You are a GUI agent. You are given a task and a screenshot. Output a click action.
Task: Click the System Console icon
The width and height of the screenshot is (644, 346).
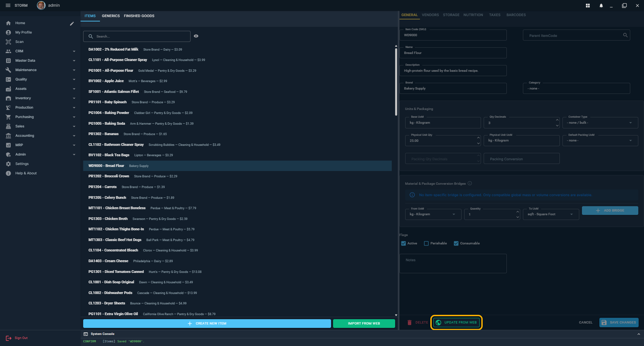point(86,334)
